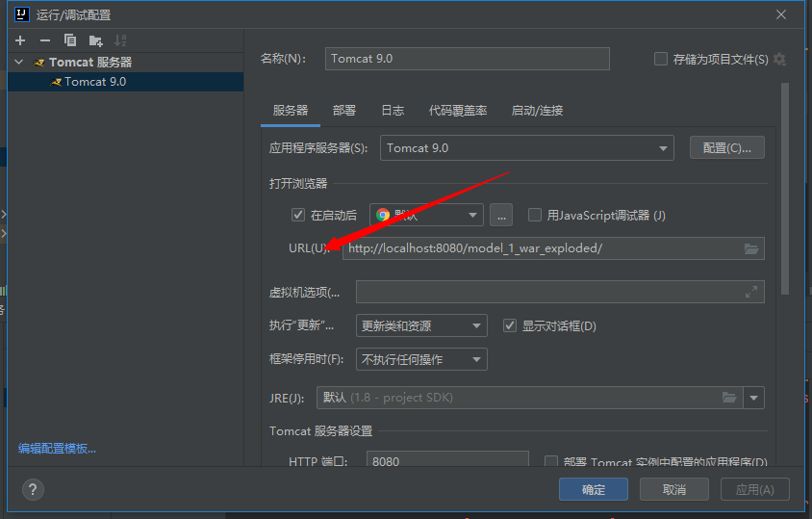
Task: Click the 确定 button
Action: pos(594,489)
